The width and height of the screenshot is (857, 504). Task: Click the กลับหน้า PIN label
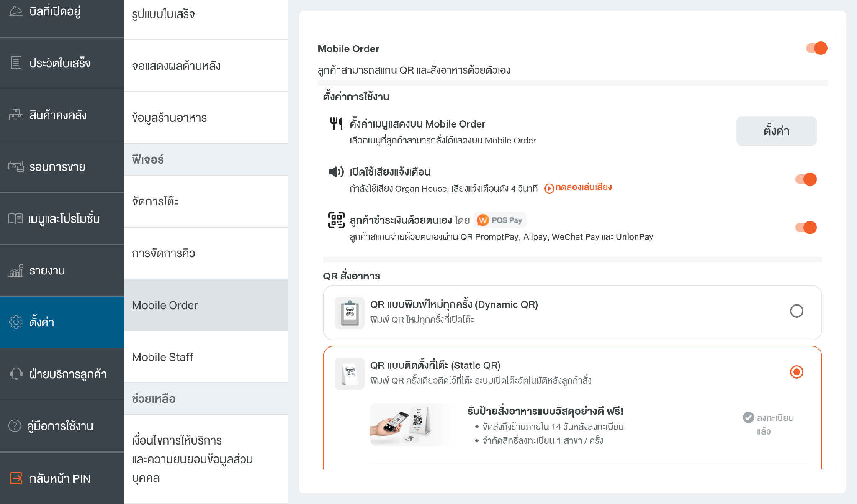(60, 478)
